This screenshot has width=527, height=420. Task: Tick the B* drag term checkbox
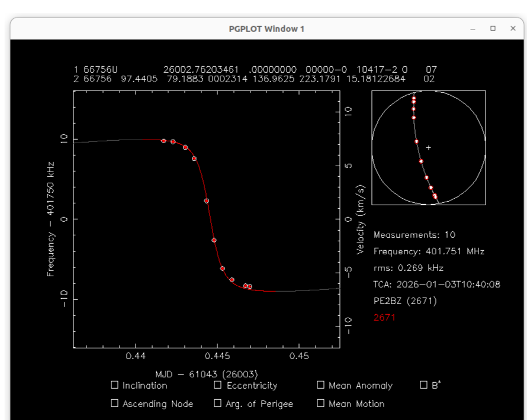[423, 385]
